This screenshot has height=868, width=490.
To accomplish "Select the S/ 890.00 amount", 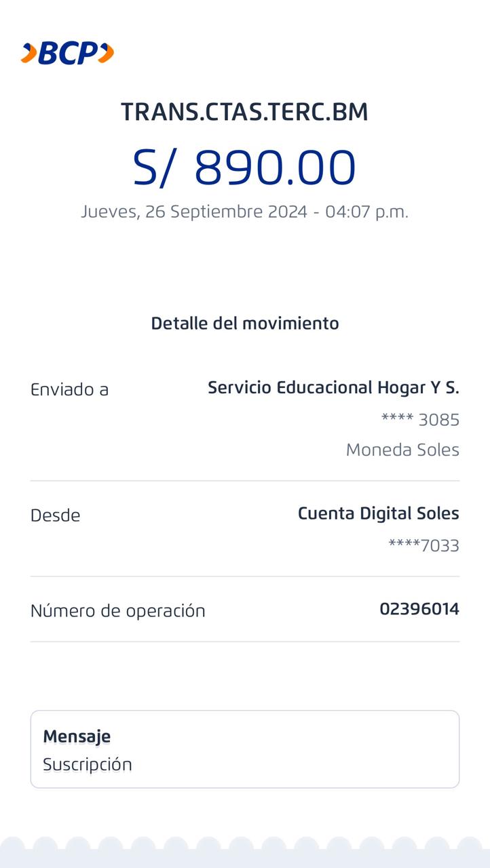I will click(x=244, y=167).
